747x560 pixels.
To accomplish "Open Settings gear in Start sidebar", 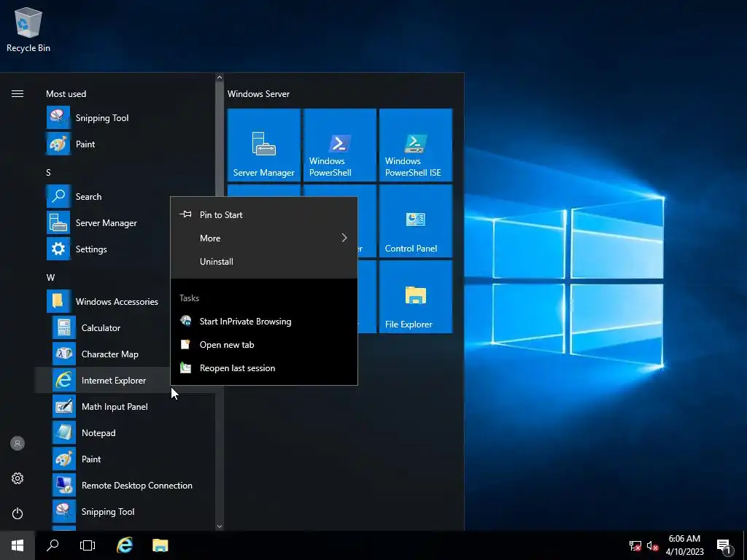I will pos(18,478).
